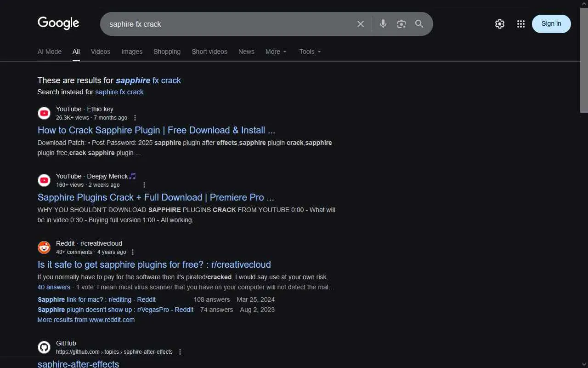Click Reddit · r/creativecloud source label
This screenshot has height=368, width=588.
pos(89,243)
